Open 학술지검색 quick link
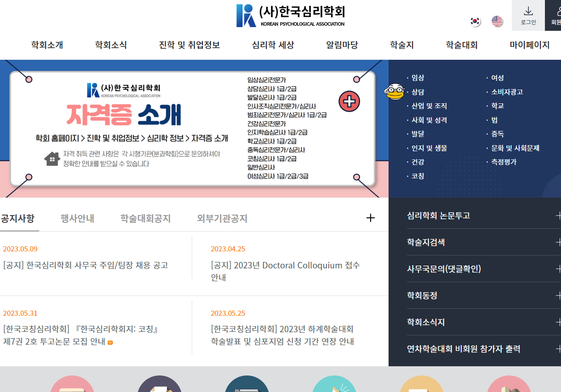561x392 pixels. point(426,242)
